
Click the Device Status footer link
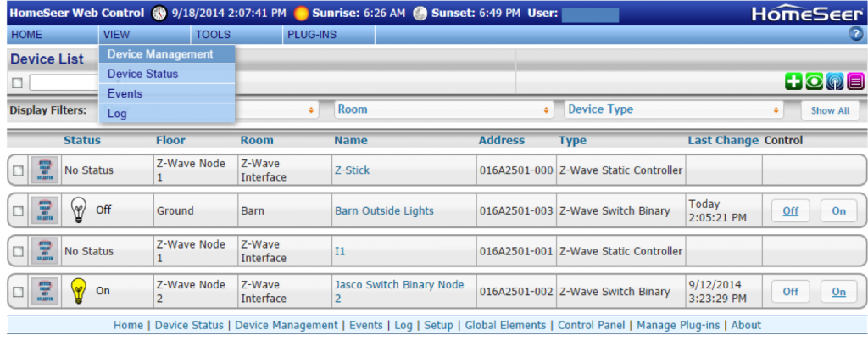[x=189, y=326]
